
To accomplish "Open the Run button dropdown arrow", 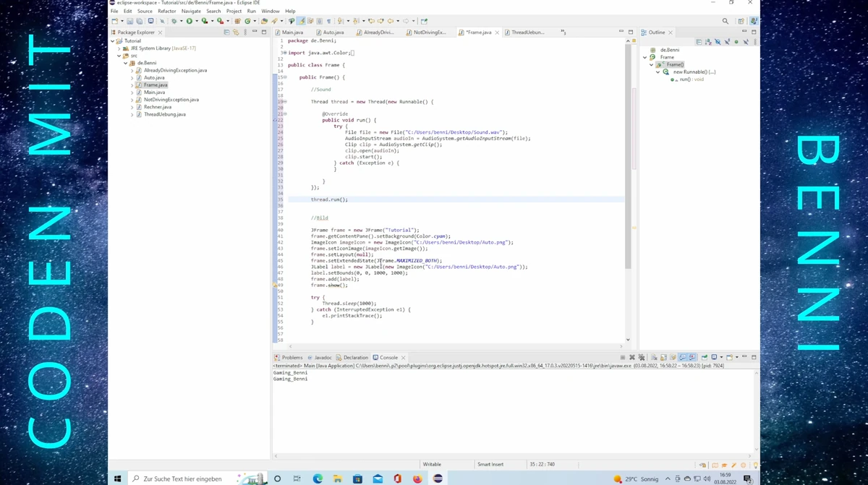I will click(x=196, y=21).
